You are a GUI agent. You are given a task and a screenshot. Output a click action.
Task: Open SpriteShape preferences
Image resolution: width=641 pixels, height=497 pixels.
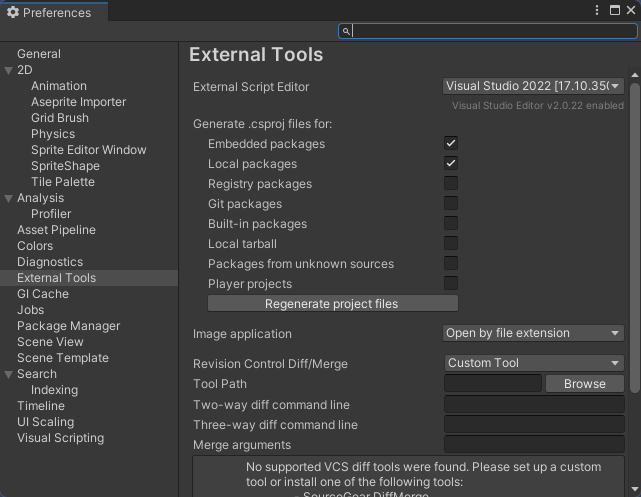pyautogui.click(x=65, y=166)
